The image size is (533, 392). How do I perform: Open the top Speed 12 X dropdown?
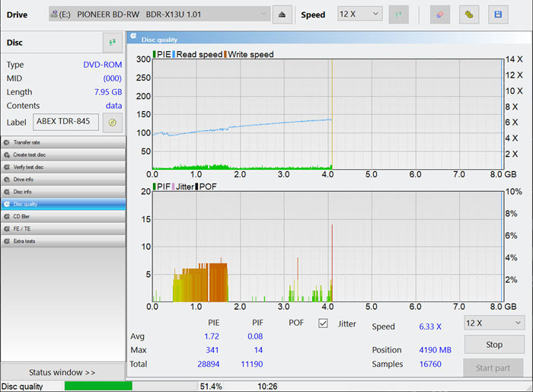point(359,14)
